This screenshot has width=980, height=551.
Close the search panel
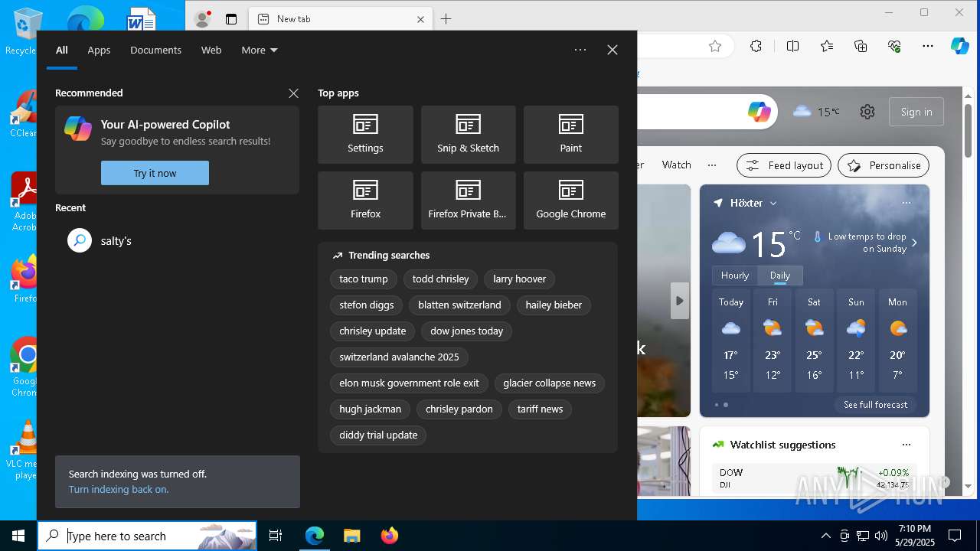point(612,50)
